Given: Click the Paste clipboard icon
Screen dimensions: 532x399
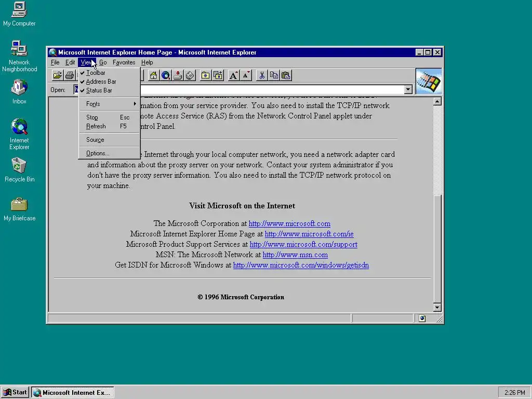Looking at the screenshot, I should click(x=286, y=75).
